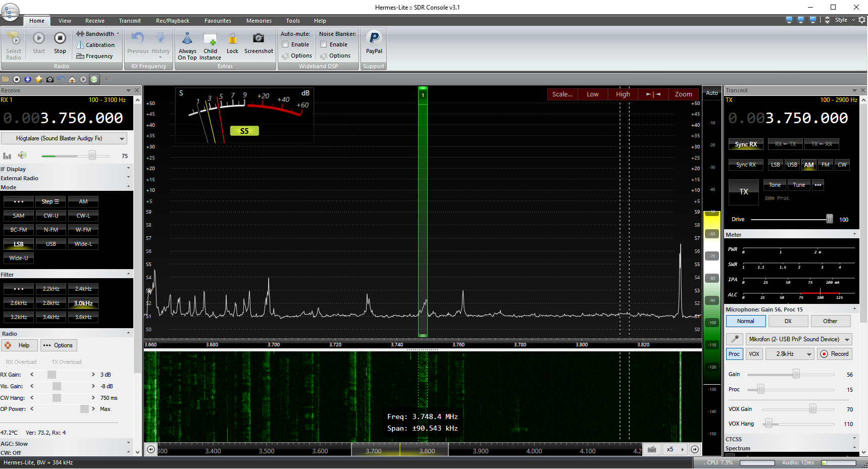Switch to the Transmit ribbon tab

pos(130,21)
